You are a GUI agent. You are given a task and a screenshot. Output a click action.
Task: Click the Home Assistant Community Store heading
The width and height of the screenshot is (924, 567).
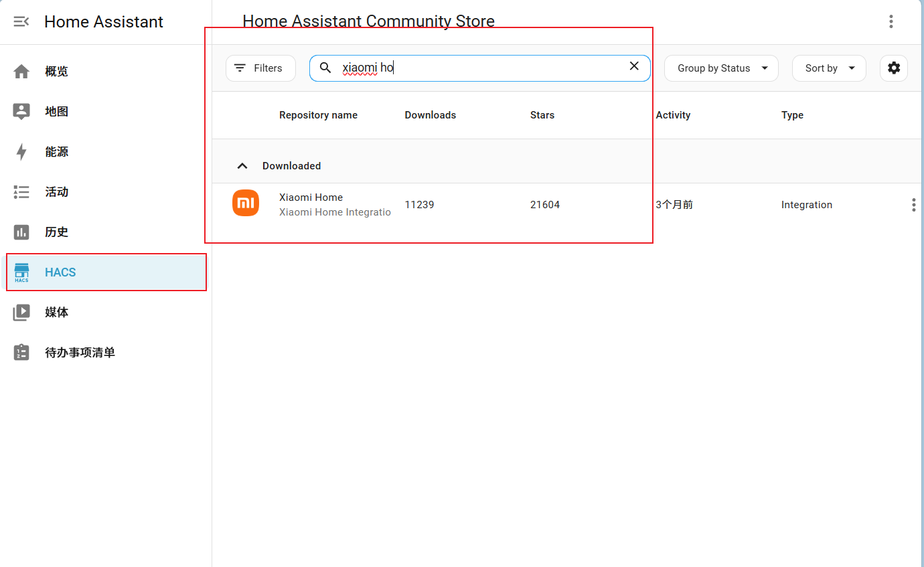pos(368,21)
